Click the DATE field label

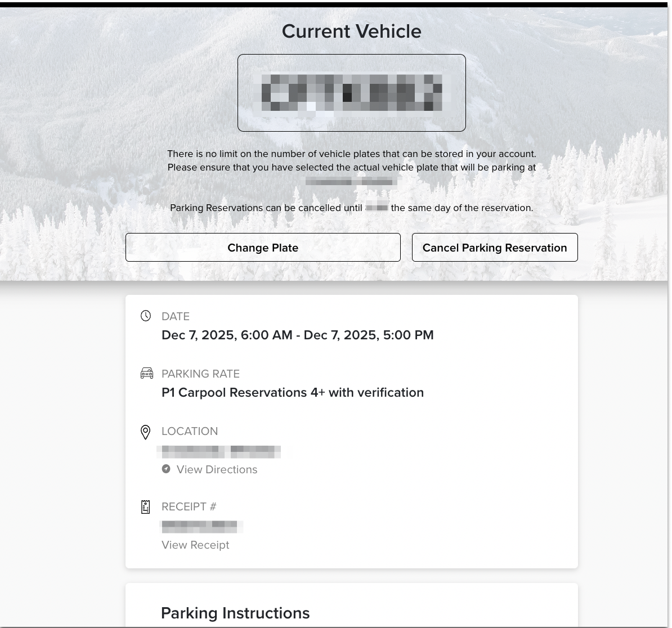point(175,316)
